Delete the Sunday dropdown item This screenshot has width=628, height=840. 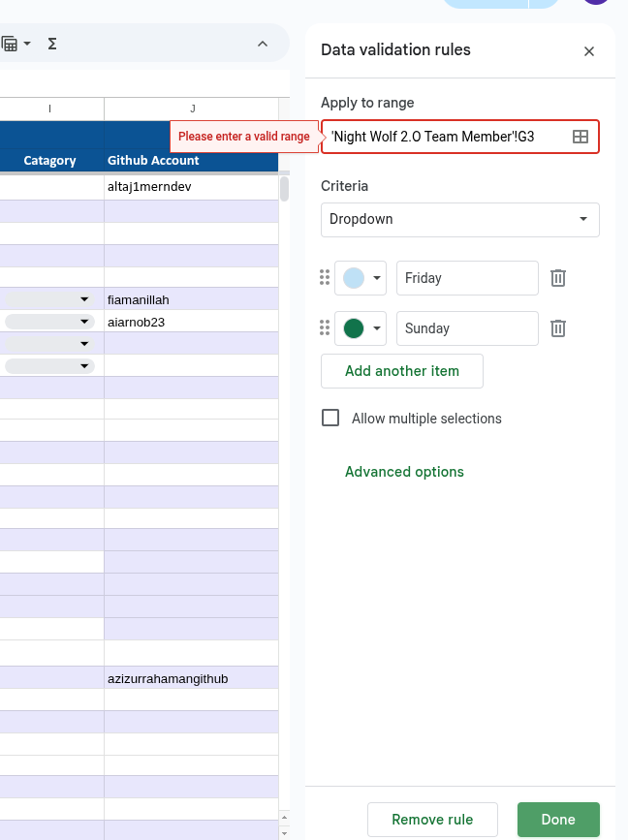pyautogui.click(x=558, y=328)
